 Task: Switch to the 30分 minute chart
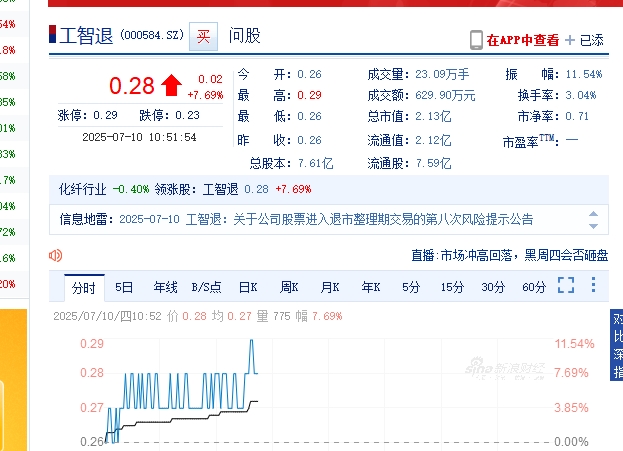coord(493,287)
